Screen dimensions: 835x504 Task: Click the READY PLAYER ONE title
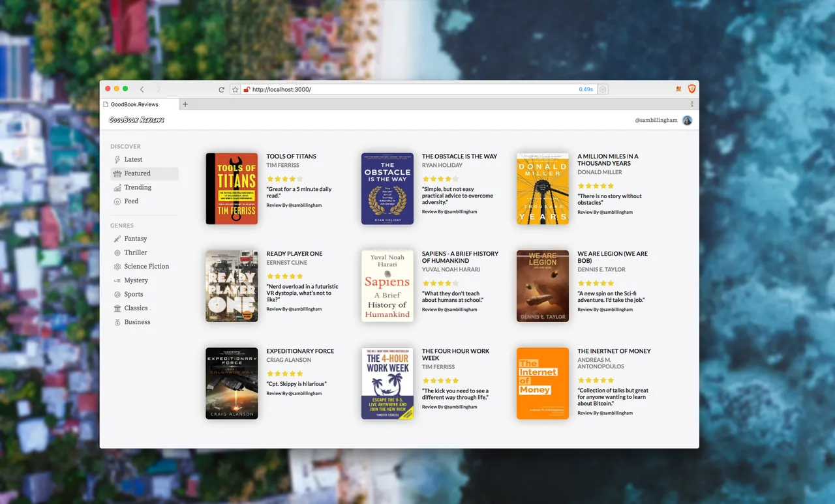(294, 254)
